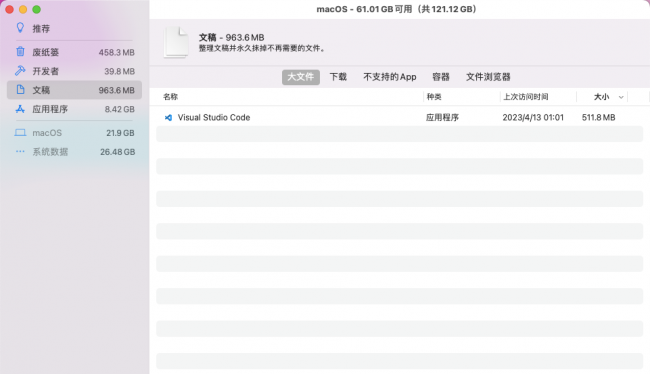Select the Visual Studio Code row name
Screen dimensions: 650x374
(x=214, y=117)
